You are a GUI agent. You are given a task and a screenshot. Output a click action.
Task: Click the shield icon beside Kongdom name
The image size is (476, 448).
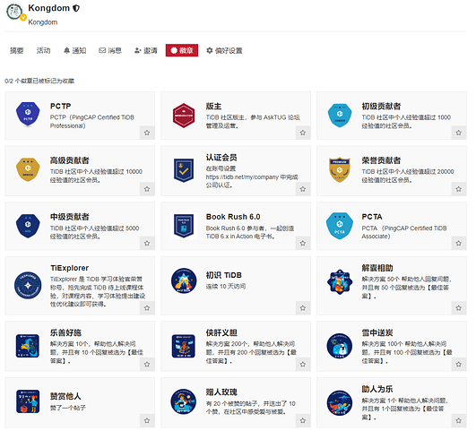click(76, 8)
